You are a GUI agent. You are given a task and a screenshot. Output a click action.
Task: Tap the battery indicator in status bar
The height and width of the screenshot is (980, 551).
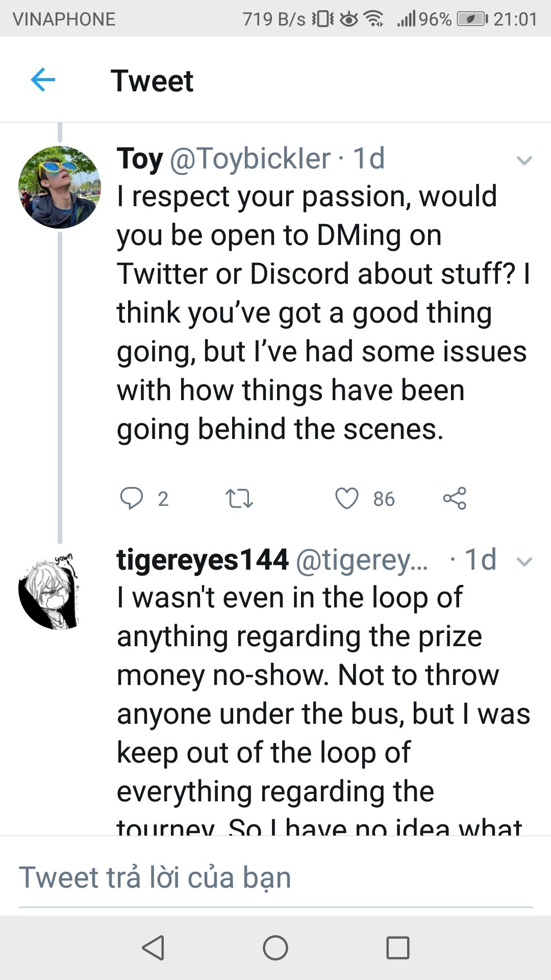click(472, 19)
